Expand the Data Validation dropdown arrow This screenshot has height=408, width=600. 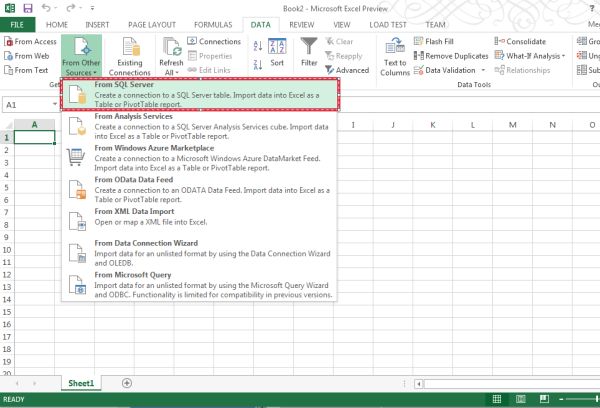click(x=483, y=70)
